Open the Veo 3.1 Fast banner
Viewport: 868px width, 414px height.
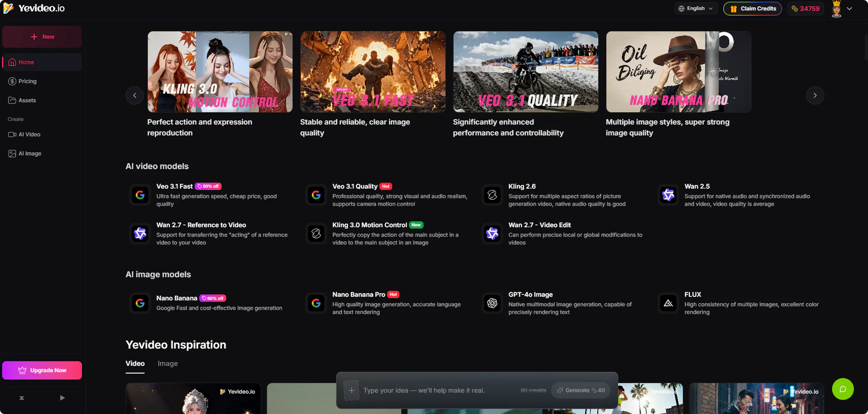click(373, 72)
